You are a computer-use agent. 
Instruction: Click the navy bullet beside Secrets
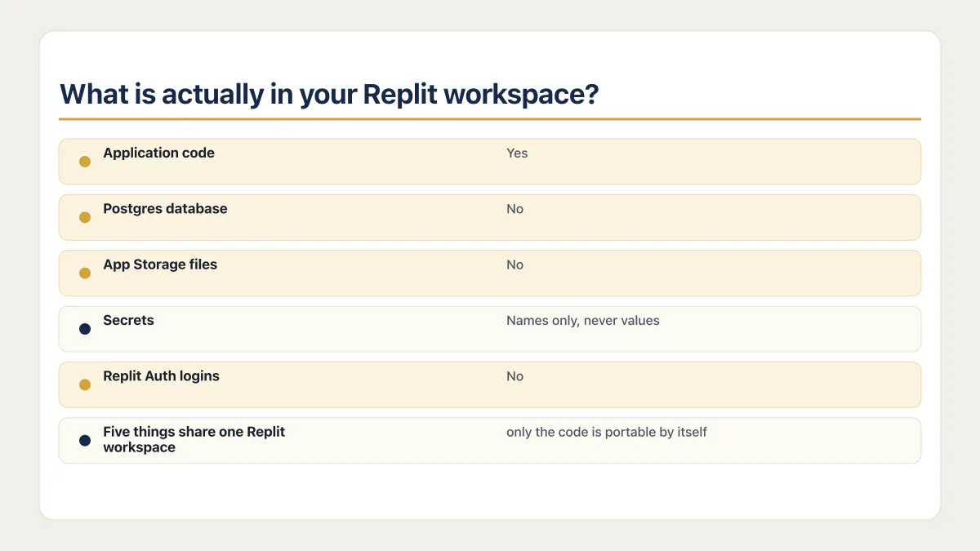pyautogui.click(x=85, y=329)
